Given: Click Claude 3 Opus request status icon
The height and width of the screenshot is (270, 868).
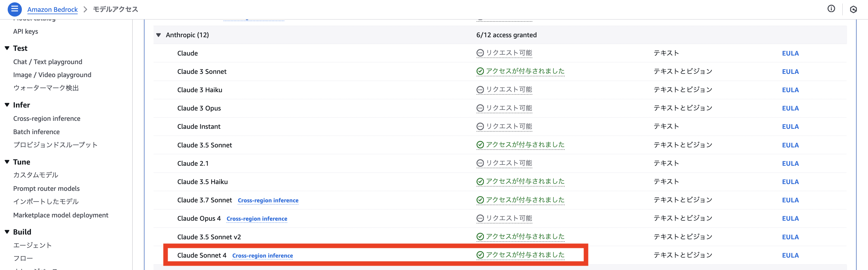Looking at the screenshot, I should [x=480, y=108].
